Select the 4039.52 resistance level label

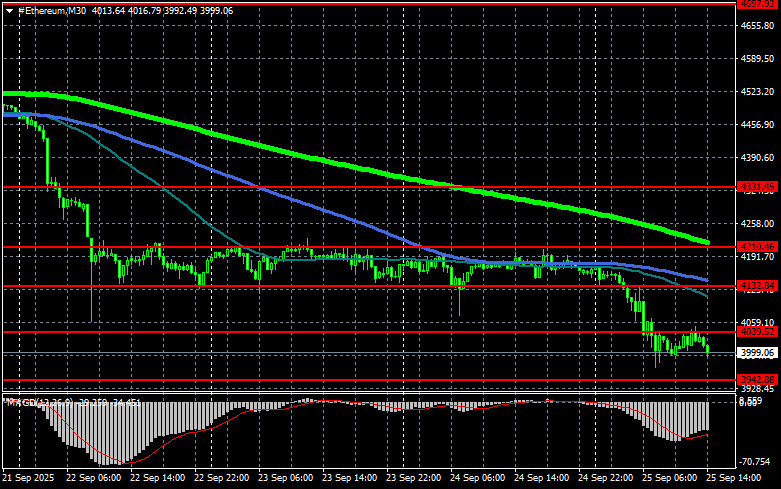(757, 331)
